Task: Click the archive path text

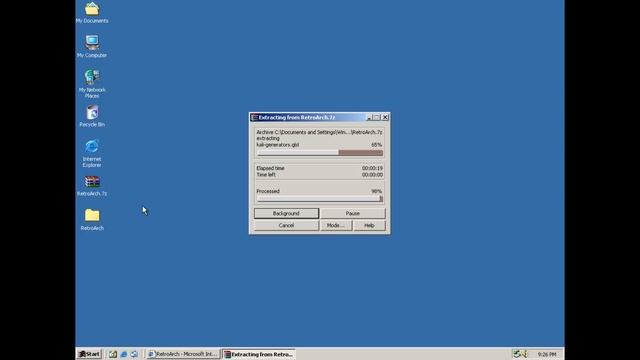Action: (319, 132)
